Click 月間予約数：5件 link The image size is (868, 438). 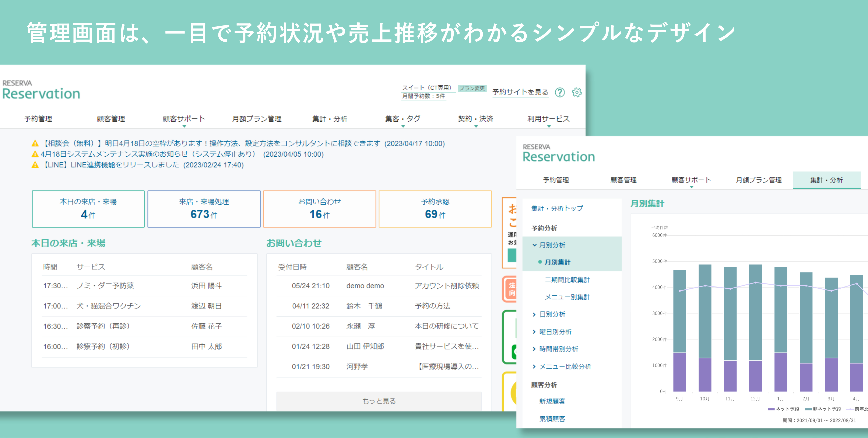[423, 96]
